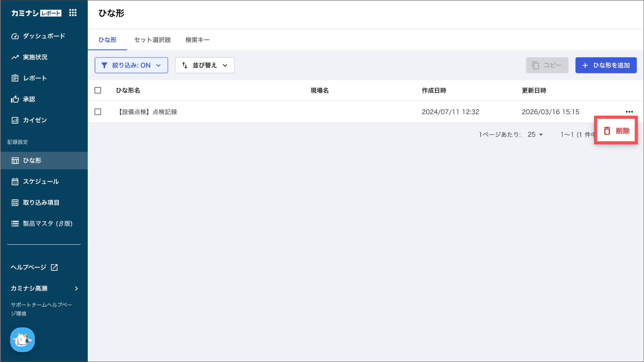Open the 並び替え sort dropdown
The image size is (644, 362).
(204, 65)
